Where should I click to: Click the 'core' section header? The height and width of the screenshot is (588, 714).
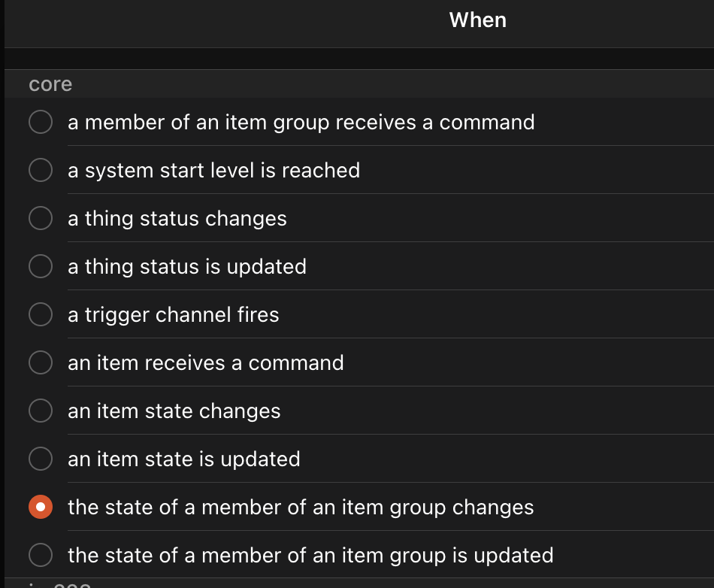[x=50, y=84]
